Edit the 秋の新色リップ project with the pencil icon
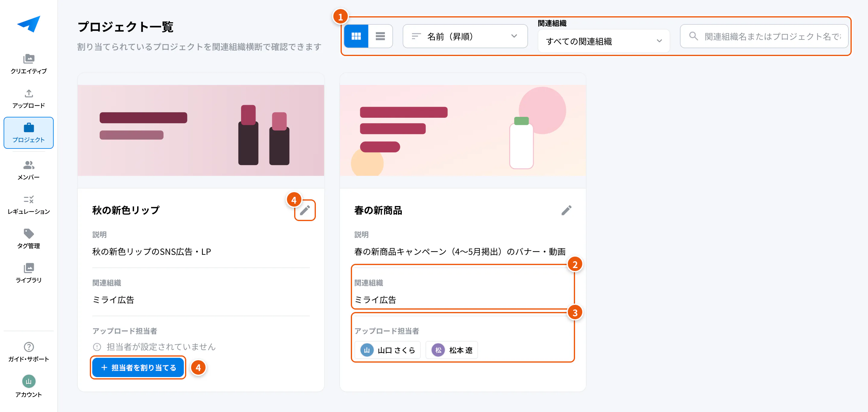The image size is (868, 412). [x=305, y=211]
